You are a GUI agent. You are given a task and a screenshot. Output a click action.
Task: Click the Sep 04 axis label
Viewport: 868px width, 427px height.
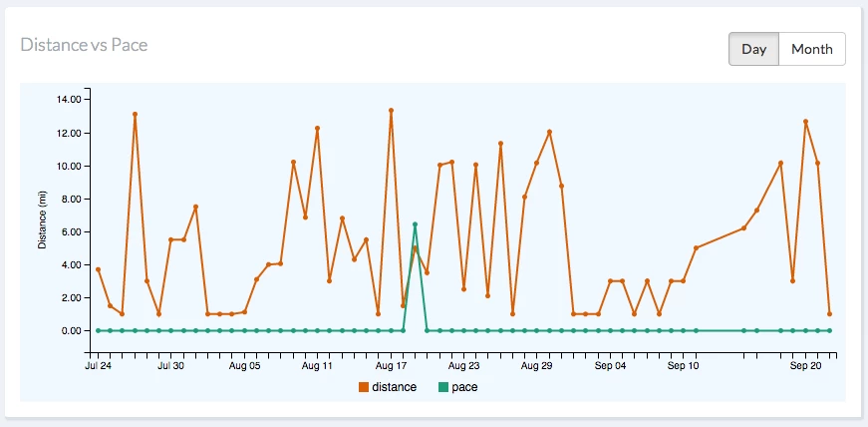(x=611, y=366)
